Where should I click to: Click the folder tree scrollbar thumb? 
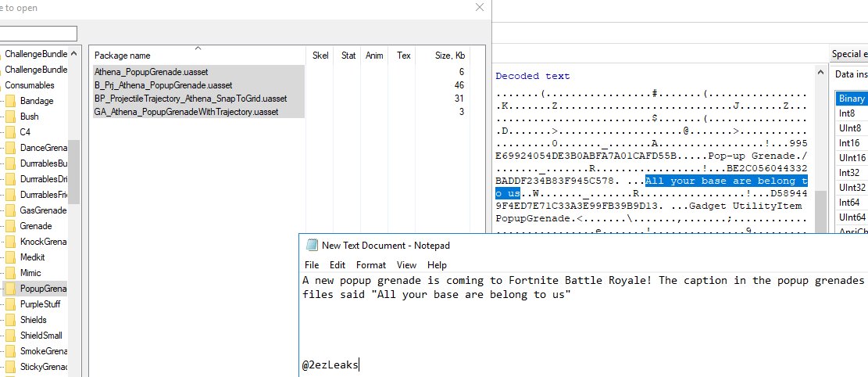click(x=73, y=172)
